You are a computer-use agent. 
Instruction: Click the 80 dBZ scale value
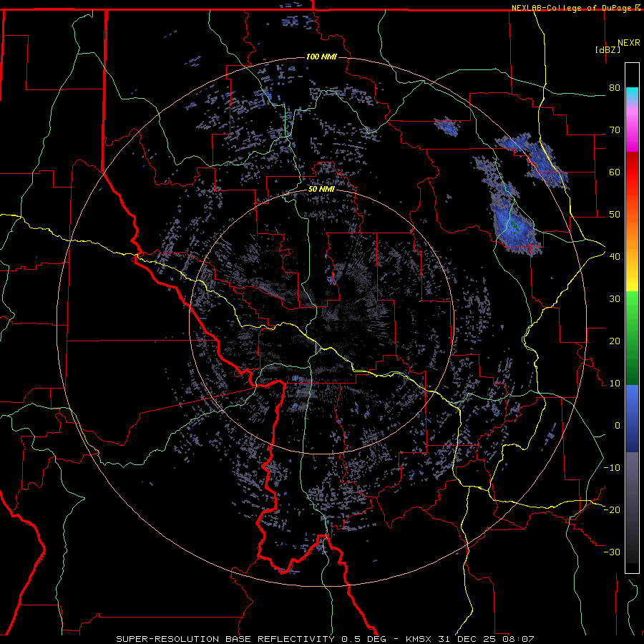615,87
